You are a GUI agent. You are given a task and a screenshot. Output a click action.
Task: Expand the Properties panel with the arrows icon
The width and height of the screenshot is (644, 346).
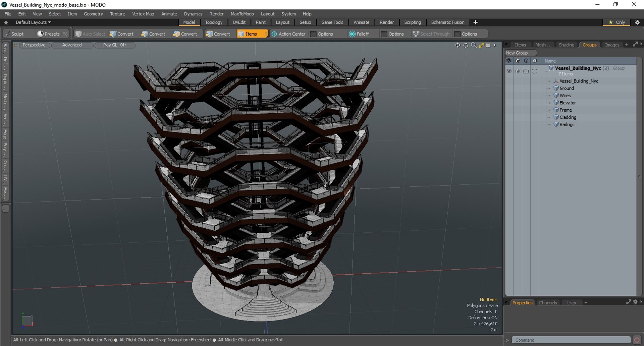pos(629,302)
